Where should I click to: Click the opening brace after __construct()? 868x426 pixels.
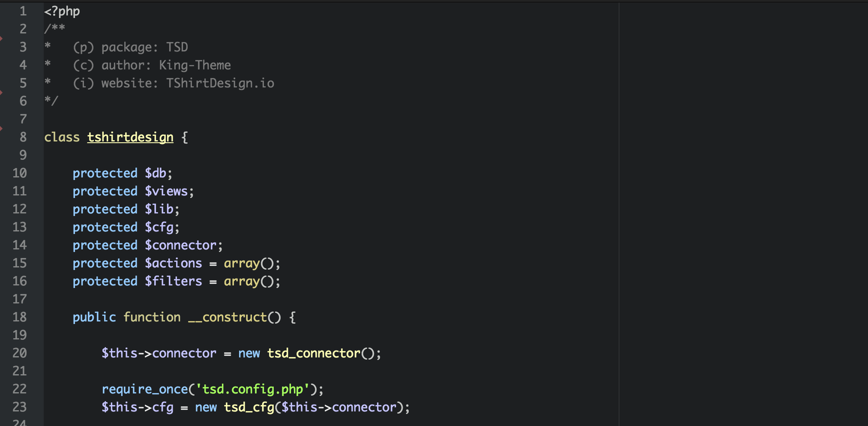pos(293,318)
